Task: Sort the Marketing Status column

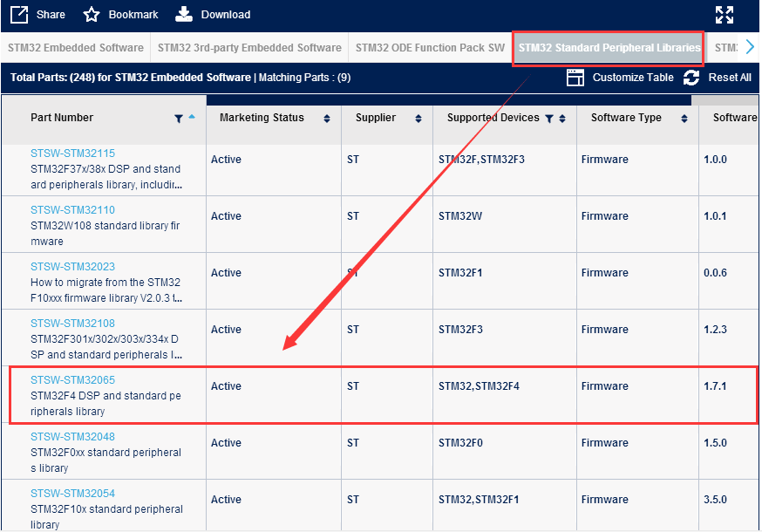Action: 327,118
